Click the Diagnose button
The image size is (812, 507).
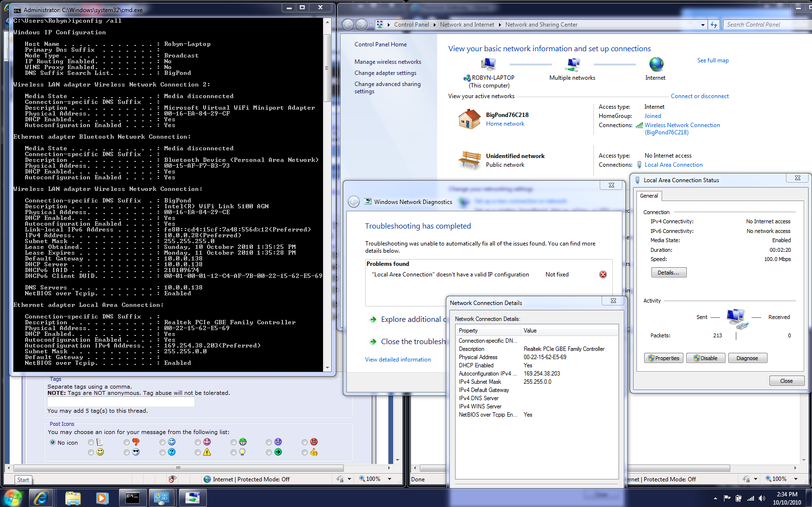point(747,358)
